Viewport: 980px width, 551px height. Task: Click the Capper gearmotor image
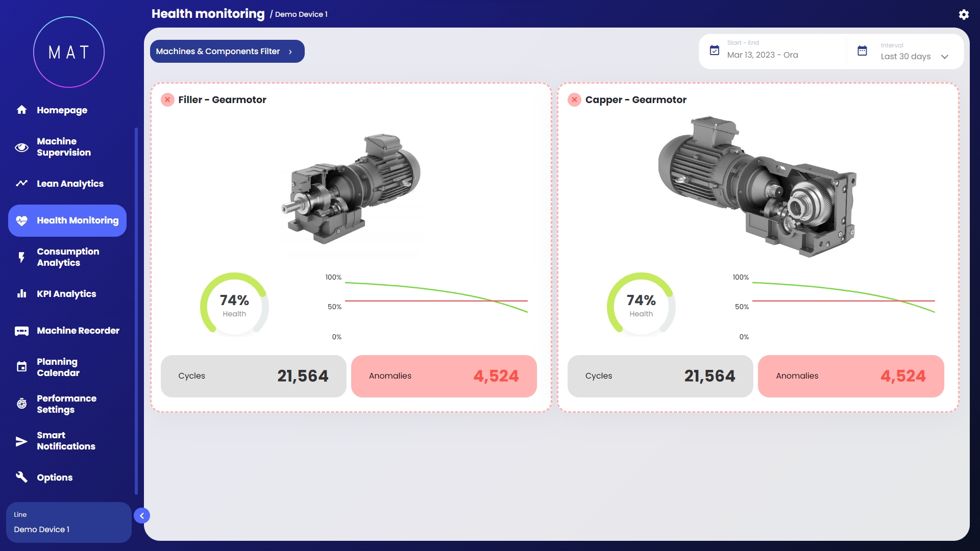757,186
